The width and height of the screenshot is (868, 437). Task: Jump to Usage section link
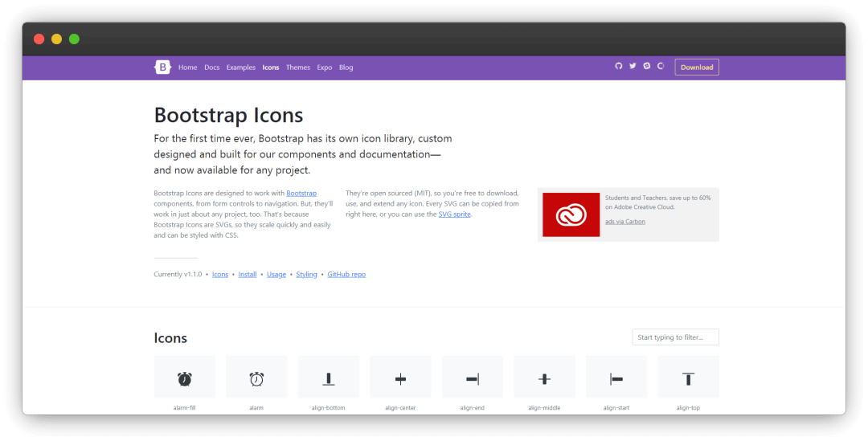276,275
